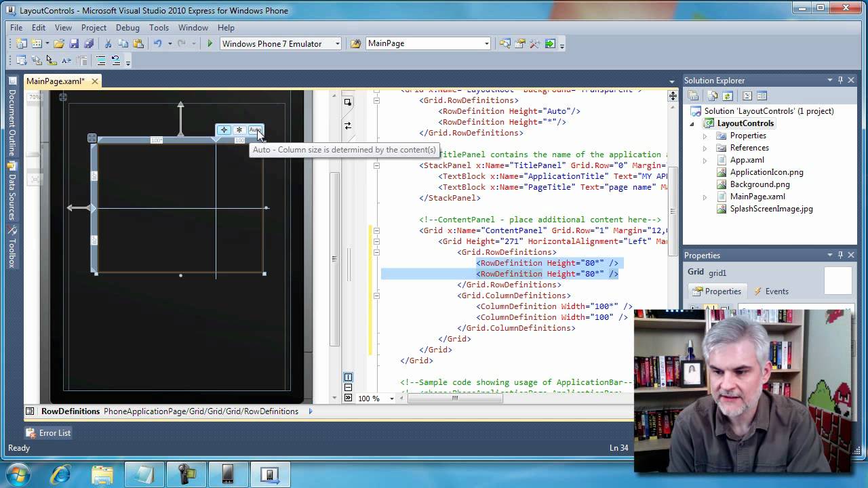This screenshot has height=488, width=868.
Task: Click the Auto column size button
Action: 254,129
